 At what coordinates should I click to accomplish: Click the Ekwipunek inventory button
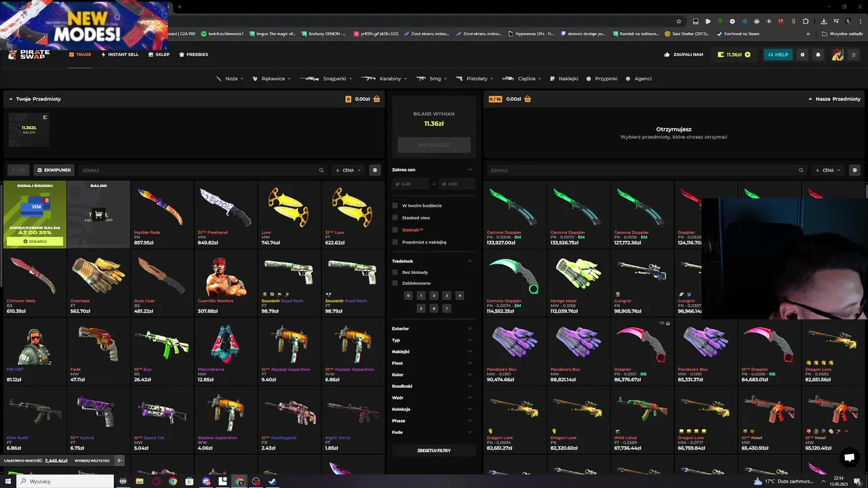click(54, 170)
